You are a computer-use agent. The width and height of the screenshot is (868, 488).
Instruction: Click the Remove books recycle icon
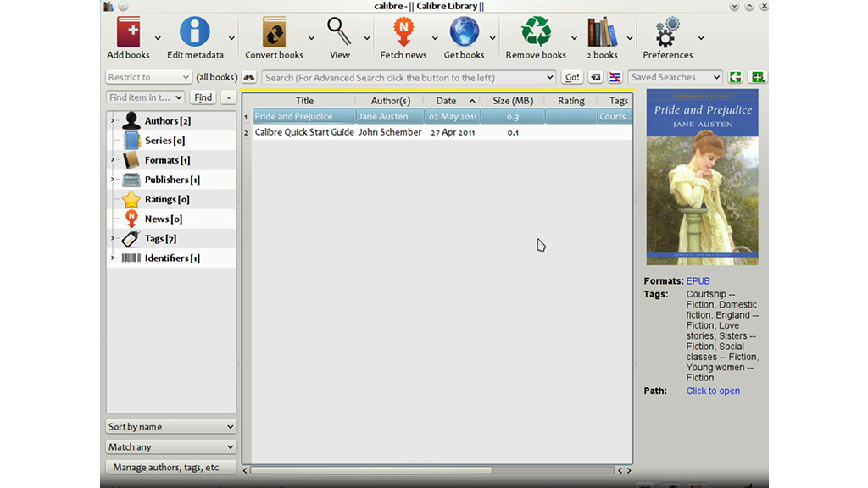pos(536,34)
